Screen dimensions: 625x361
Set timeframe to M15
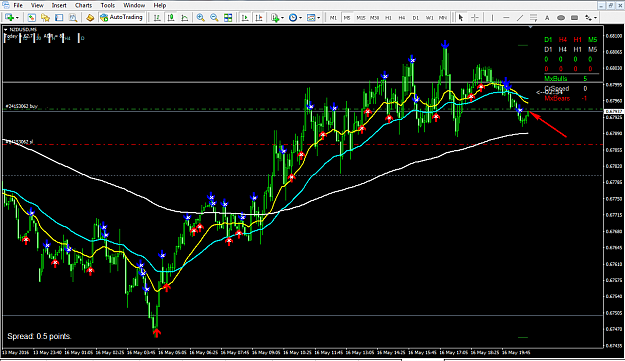[x=361, y=18]
